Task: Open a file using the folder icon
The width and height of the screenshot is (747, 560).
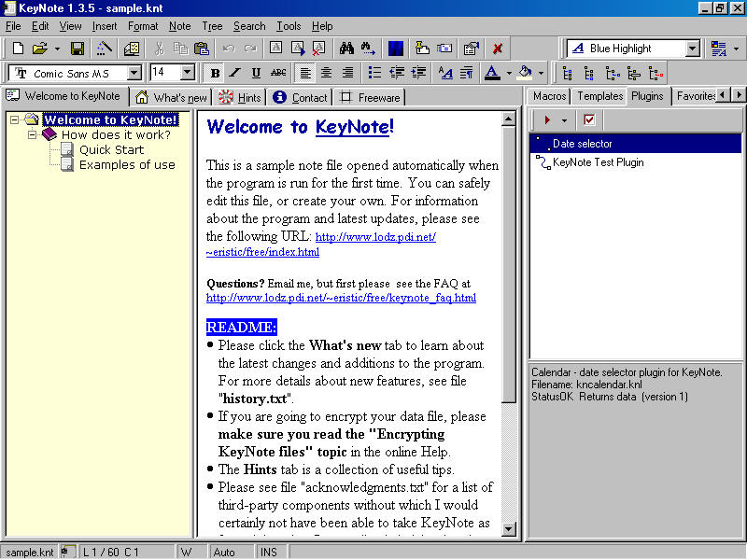Action: point(40,49)
